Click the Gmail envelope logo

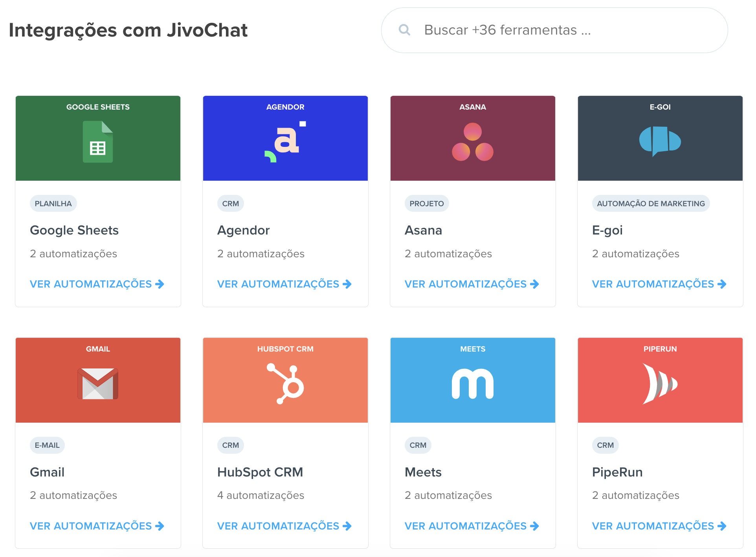[98, 384]
